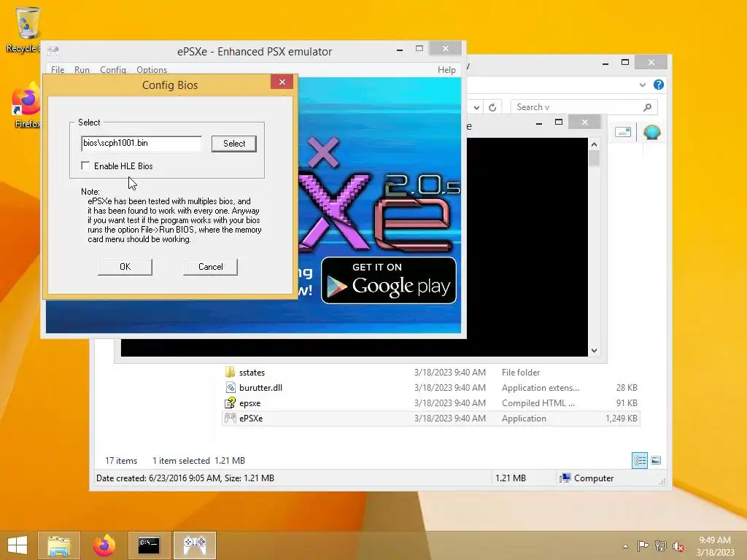Viewport: 747px width, 560px height.
Task: Open the ePSXe Run menu
Action: pos(82,69)
